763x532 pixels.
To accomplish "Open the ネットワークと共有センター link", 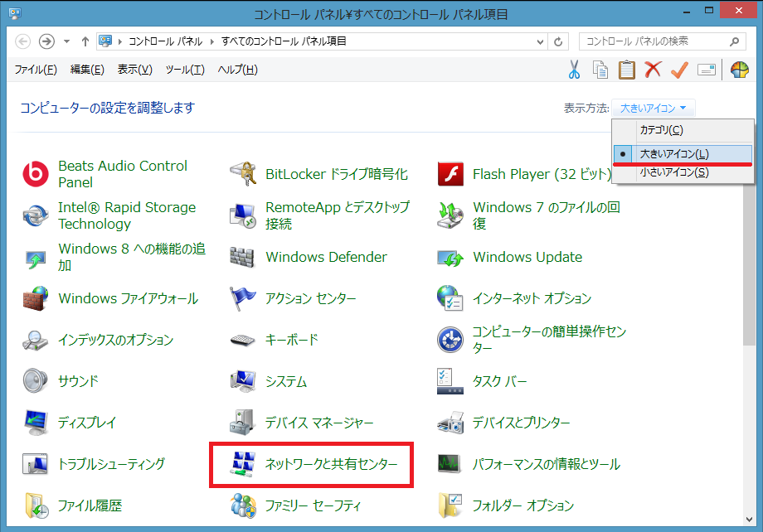I will (331, 464).
